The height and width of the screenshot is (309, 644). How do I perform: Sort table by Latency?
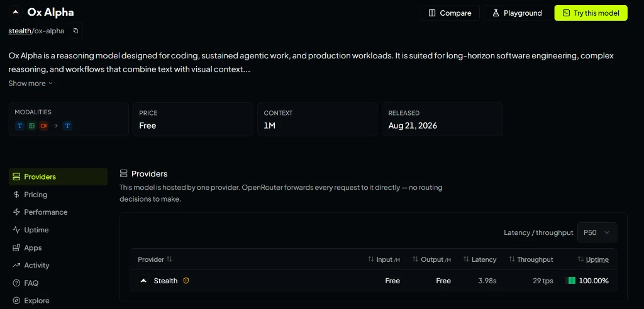480,259
